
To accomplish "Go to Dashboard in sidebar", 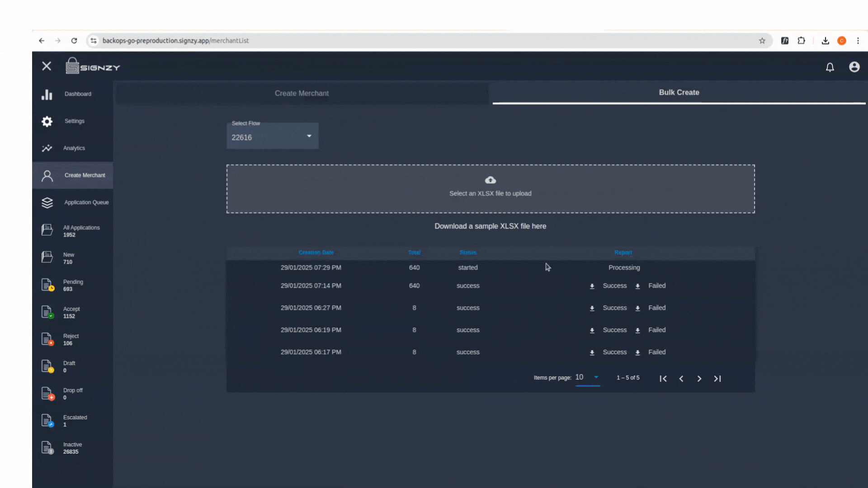I will (x=72, y=94).
